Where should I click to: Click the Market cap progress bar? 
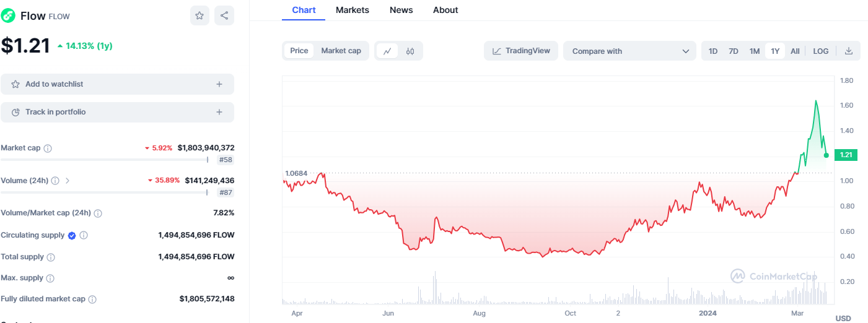(104, 160)
